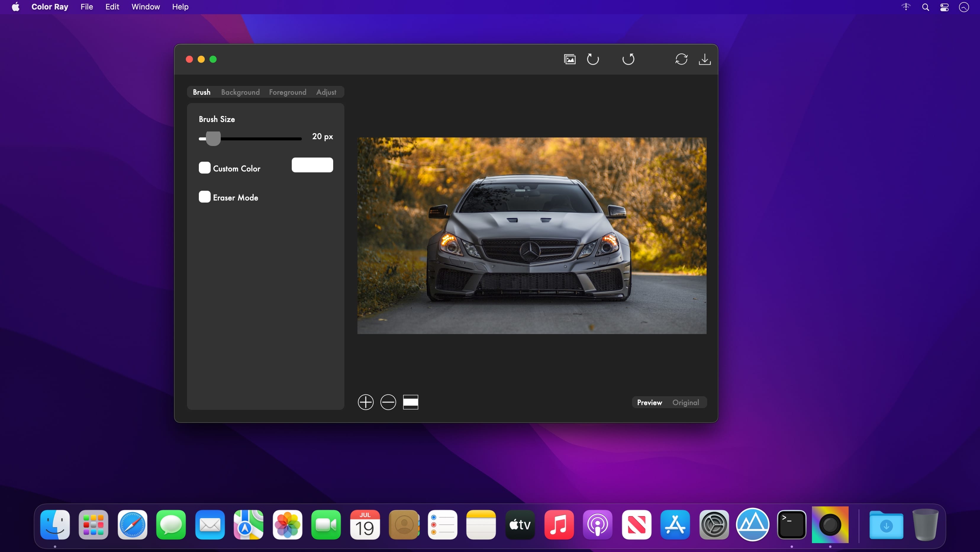Open Spotlight search in the menu bar
The image size is (980, 552).
[x=926, y=7]
